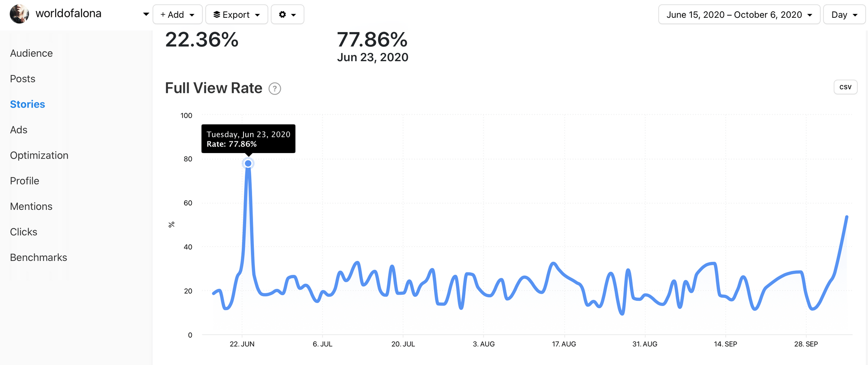Go to the Audience section
The width and height of the screenshot is (868, 365).
[x=31, y=53]
